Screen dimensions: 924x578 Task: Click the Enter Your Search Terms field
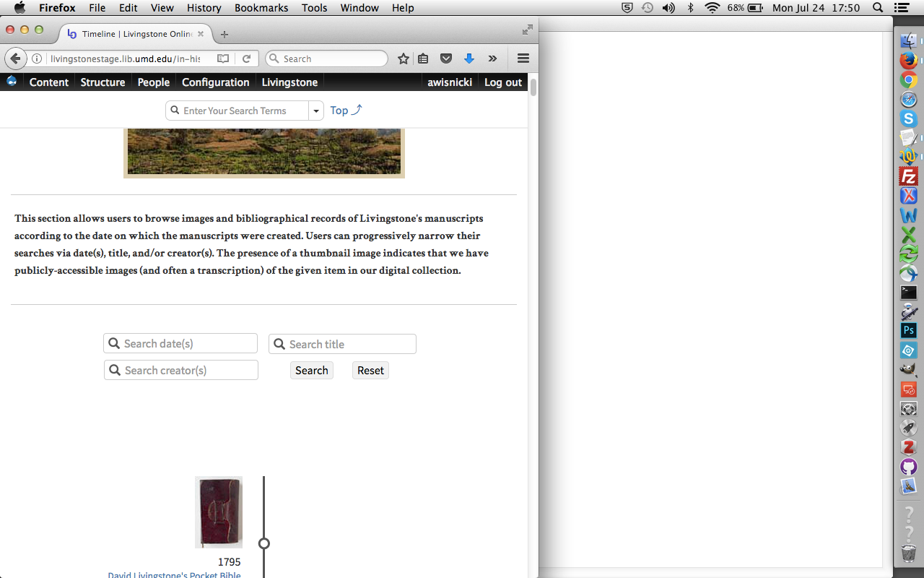[237, 111]
